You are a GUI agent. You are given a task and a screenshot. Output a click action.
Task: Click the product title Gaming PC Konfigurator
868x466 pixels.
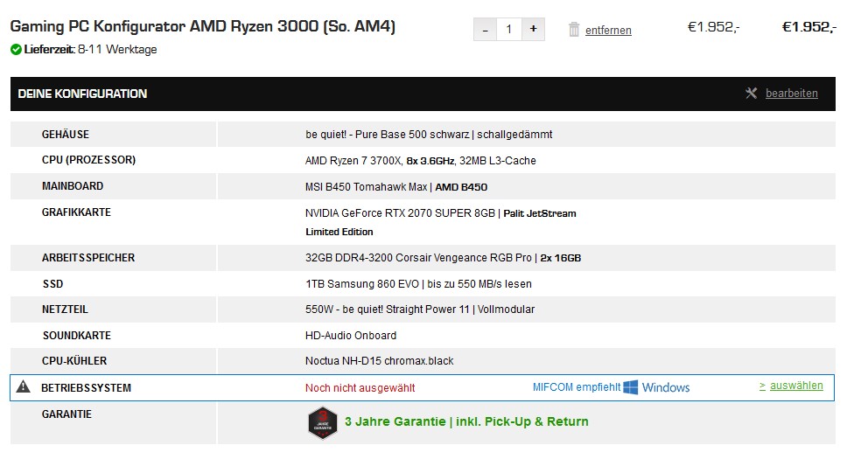coord(203,26)
